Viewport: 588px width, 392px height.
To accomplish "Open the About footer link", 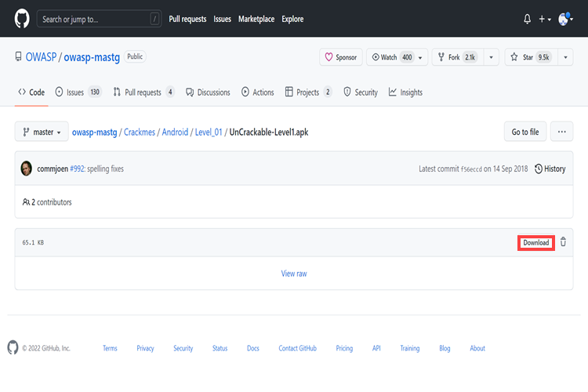I will pos(477,348).
